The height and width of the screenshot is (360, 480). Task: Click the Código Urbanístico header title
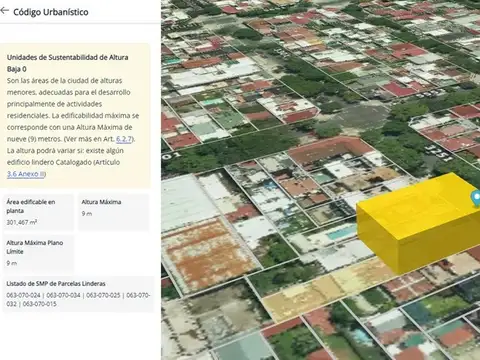coord(51,12)
